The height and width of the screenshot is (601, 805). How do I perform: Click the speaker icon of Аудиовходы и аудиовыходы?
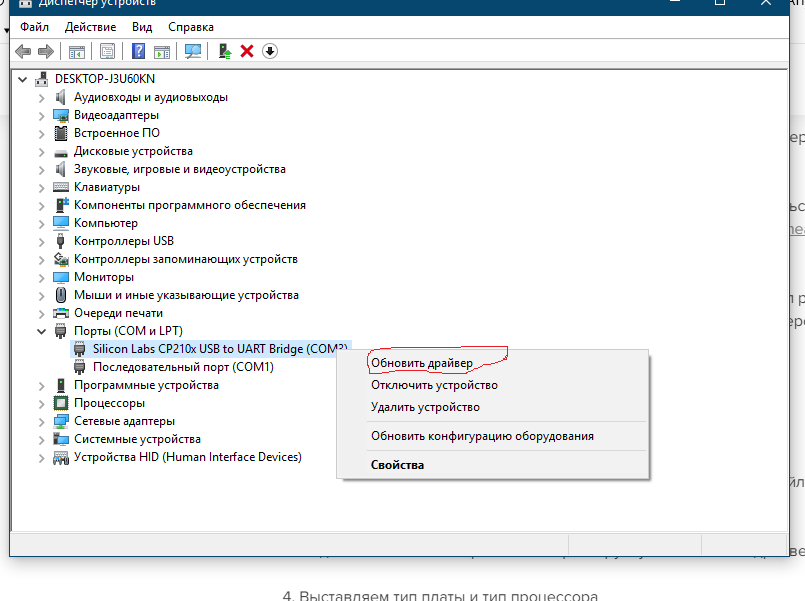coord(61,97)
